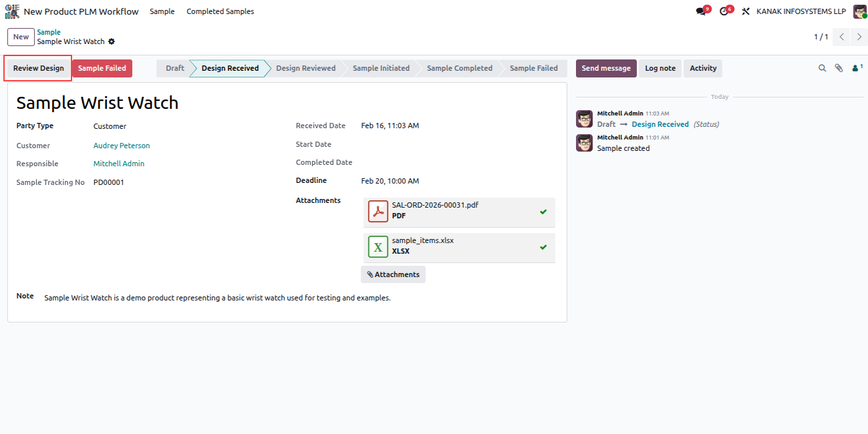The width and height of the screenshot is (868, 434).
Task: Click Mitchell Admin avatar on status message
Action: coord(584,119)
